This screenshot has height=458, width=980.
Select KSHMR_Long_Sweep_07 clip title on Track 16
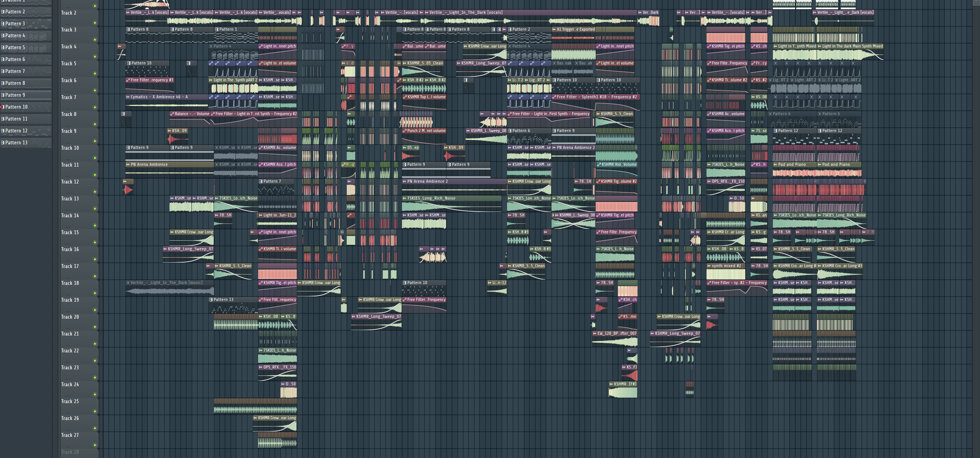click(x=190, y=249)
